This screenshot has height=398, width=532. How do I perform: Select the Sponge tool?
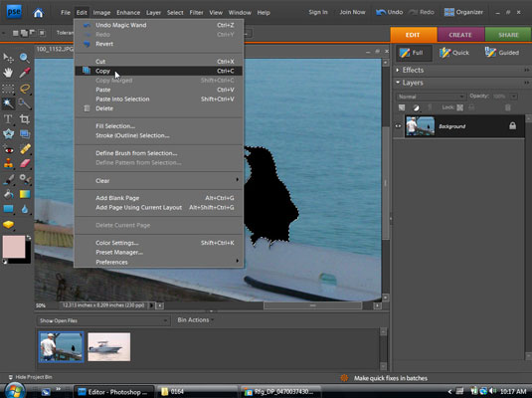(8, 225)
